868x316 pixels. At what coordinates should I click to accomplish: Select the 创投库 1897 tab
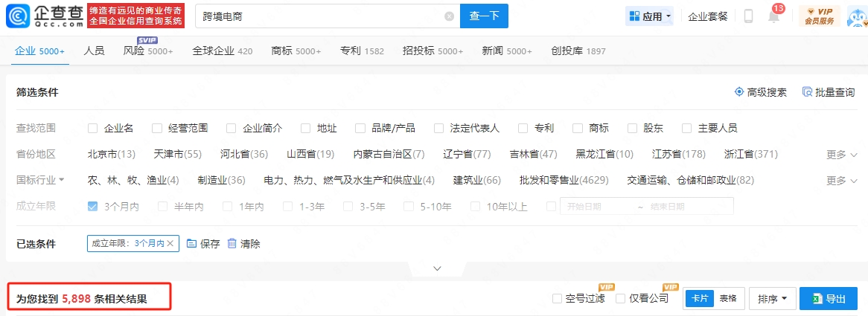tap(578, 51)
